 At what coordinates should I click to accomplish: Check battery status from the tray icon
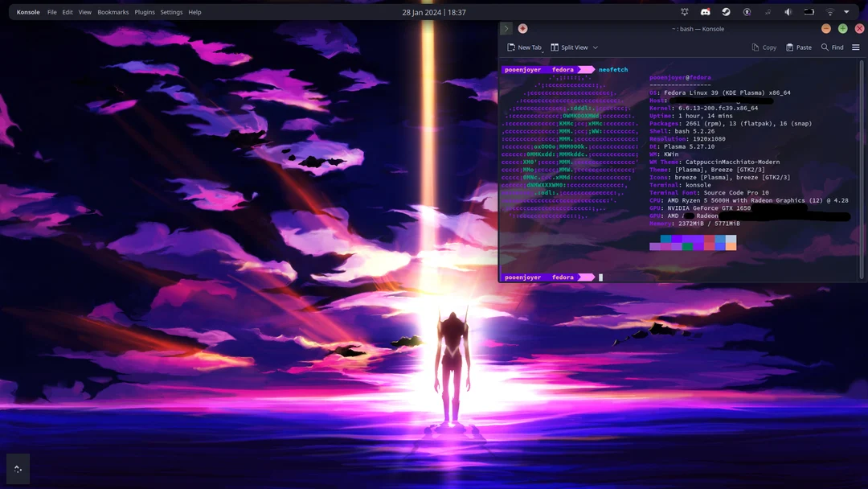[x=809, y=12]
